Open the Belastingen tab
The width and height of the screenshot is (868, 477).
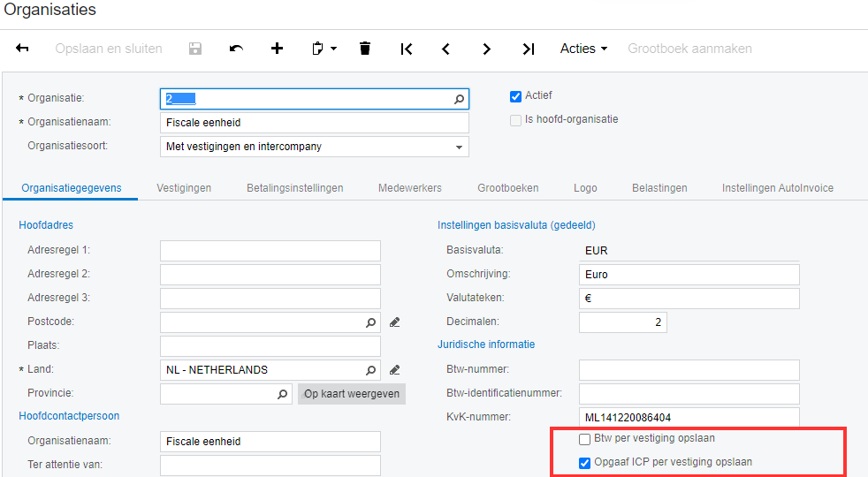[659, 188]
